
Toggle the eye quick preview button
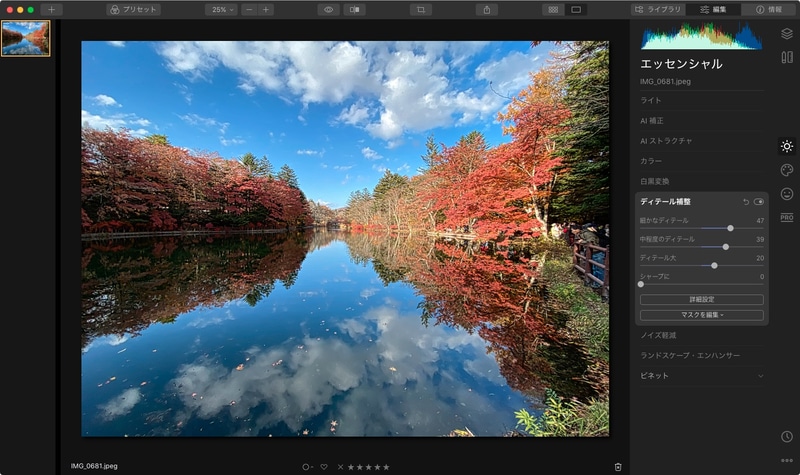(329, 10)
